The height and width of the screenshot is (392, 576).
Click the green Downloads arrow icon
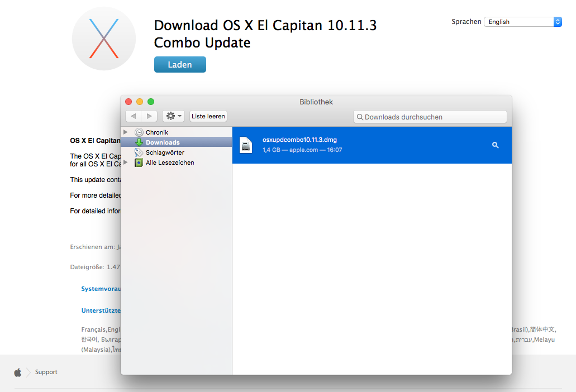tap(139, 142)
